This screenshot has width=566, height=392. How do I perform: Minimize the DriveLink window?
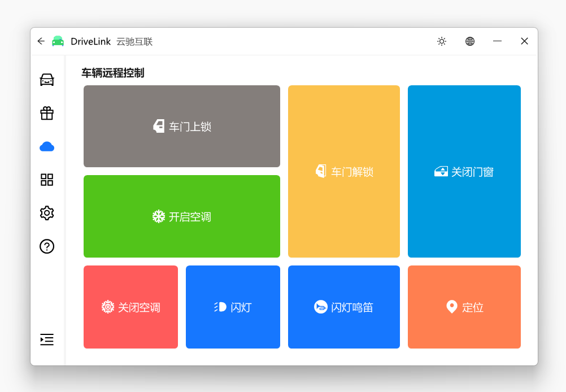coord(497,41)
